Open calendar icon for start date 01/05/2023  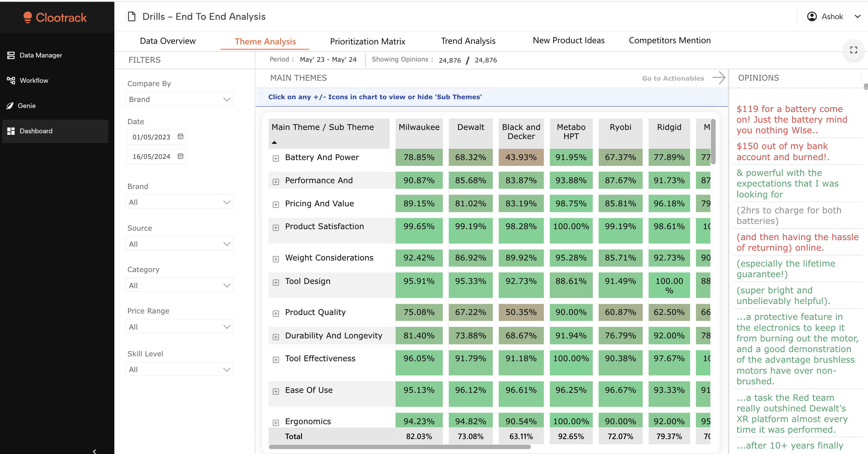pos(180,137)
